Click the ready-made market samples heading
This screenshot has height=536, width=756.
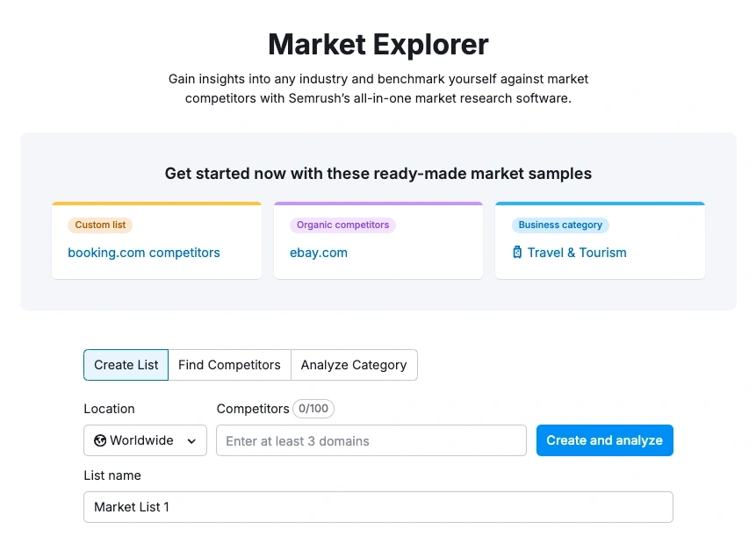pos(378,174)
